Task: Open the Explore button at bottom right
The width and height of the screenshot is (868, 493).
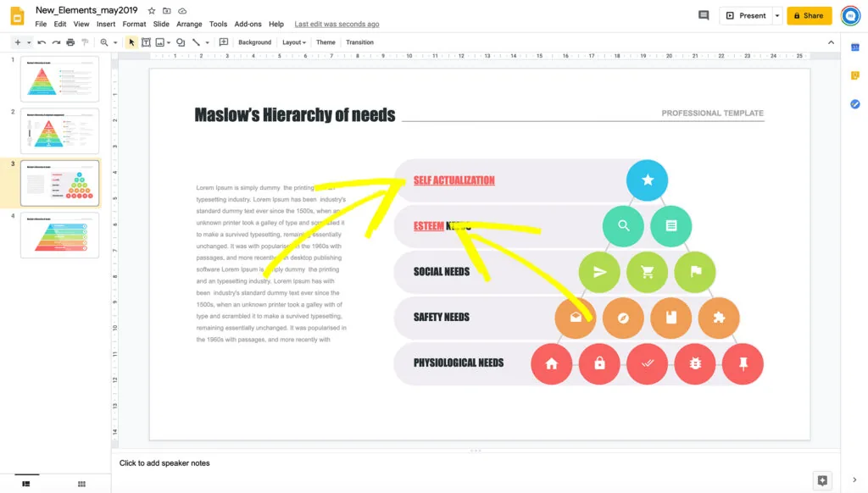Action: (822, 480)
